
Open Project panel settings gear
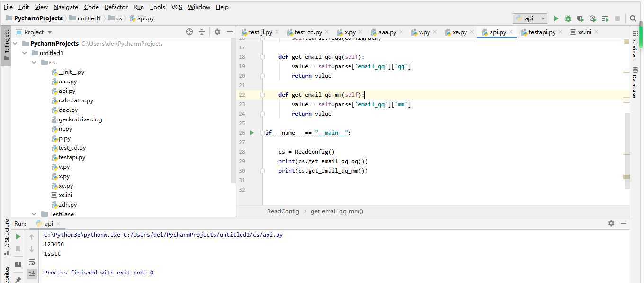coord(217,32)
